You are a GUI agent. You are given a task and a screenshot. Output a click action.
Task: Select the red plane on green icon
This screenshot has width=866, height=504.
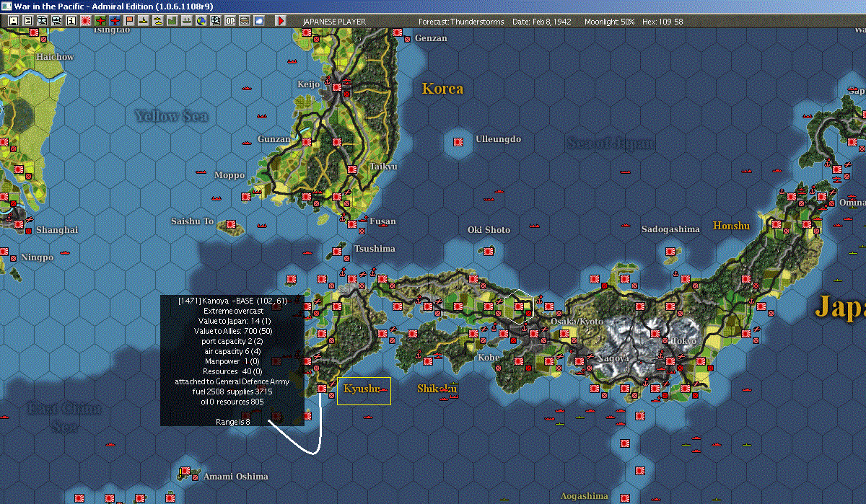(x=100, y=21)
